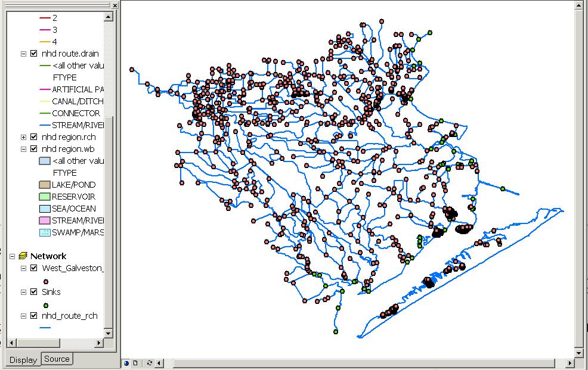Select the nhd_route_rch layer name
588x370 pixels.
(x=69, y=316)
